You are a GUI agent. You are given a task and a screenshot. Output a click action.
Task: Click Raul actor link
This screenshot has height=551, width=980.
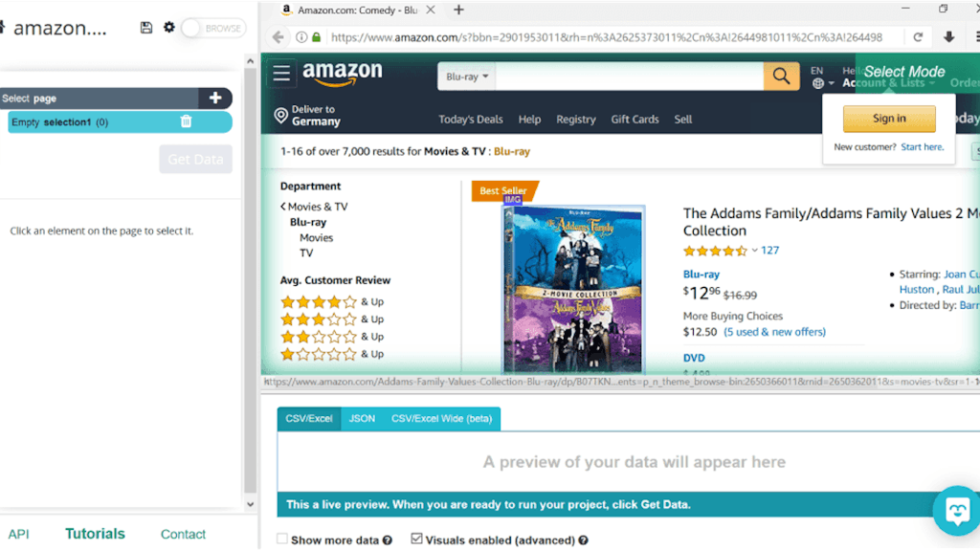pos(961,290)
